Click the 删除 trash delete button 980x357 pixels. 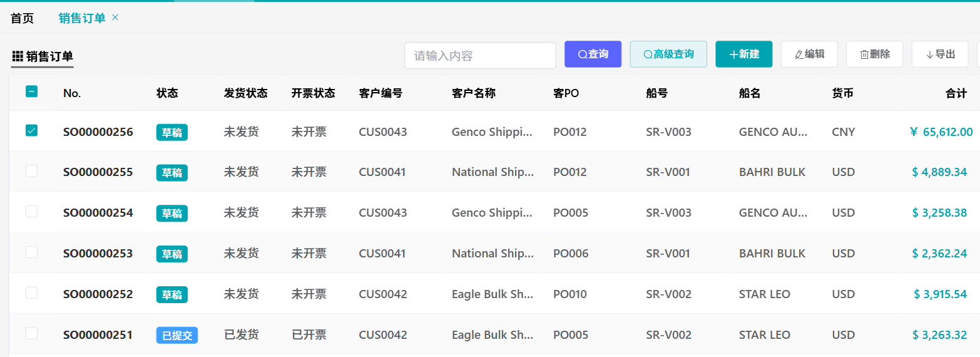click(874, 54)
